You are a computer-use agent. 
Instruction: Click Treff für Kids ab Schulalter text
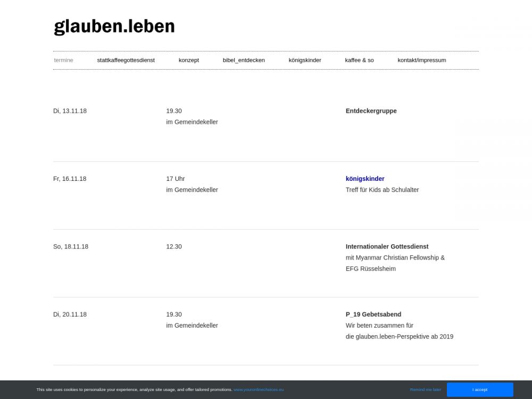(x=382, y=190)
